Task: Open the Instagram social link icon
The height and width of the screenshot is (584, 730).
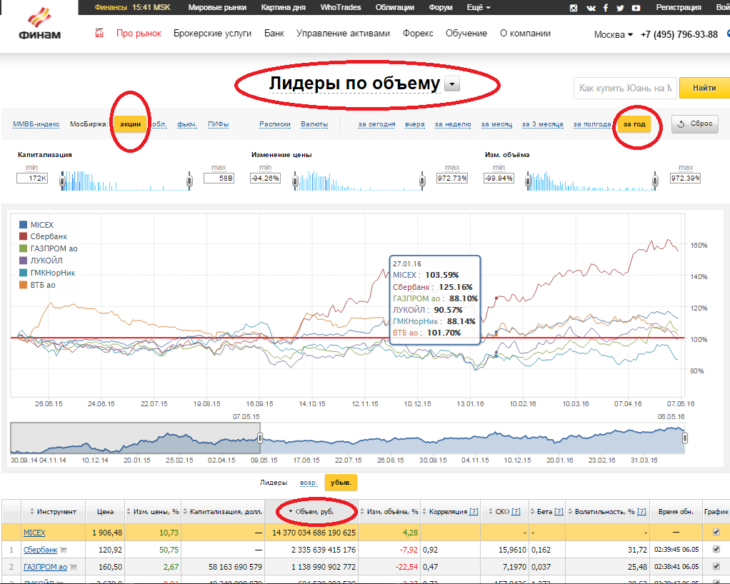Action: 574,8
